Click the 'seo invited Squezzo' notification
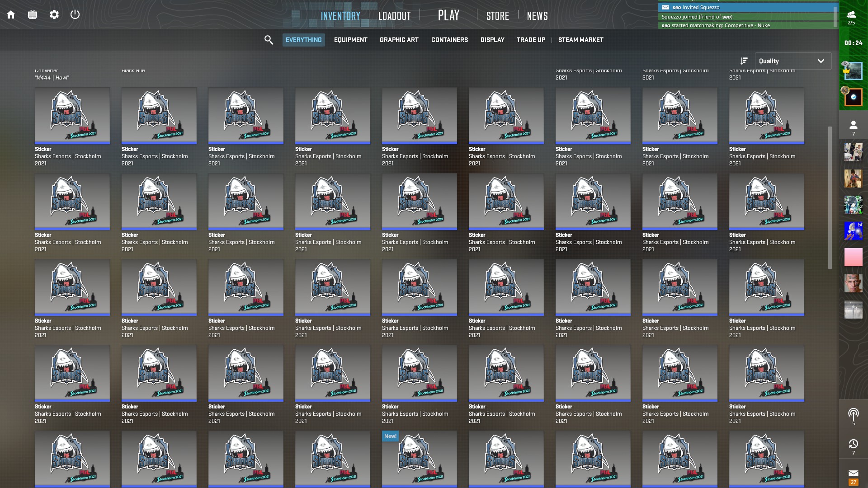This screenshot has height=488, width=868. (746, 7)
